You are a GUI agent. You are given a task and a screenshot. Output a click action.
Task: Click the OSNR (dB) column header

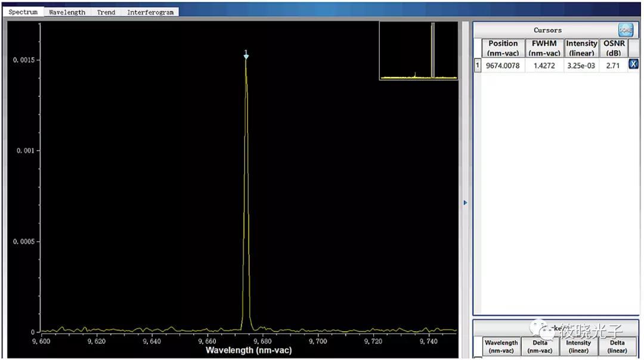(x=613, y=48)
